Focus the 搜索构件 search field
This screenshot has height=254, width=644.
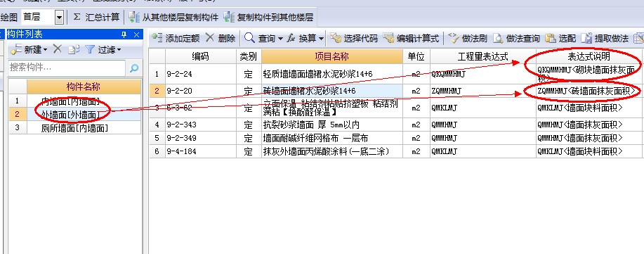pyautogui.click(x=67, y=68)
